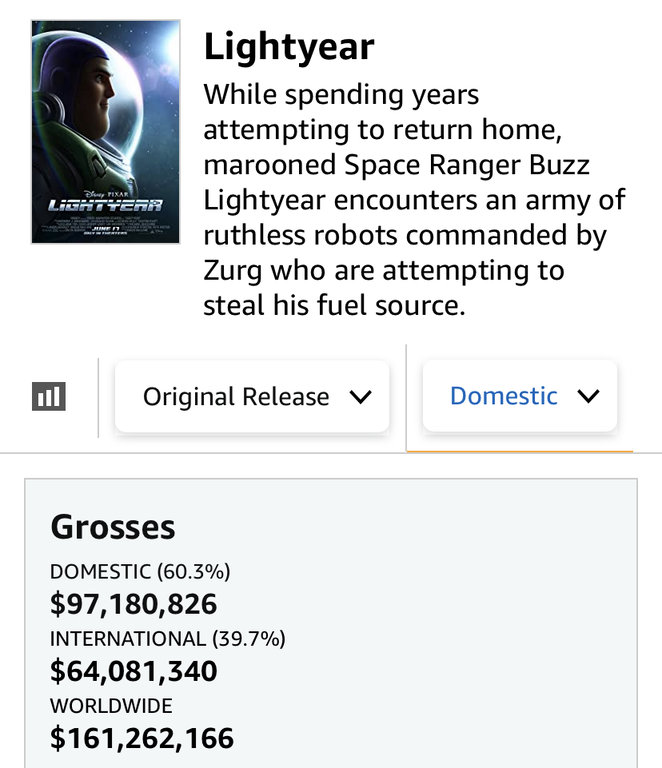Click the LIGHTYEAR logo text on poster

click(105, 205)
